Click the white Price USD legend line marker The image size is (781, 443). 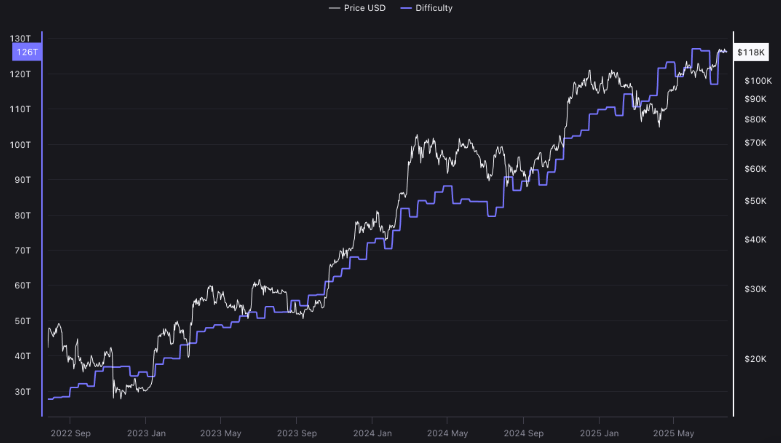pos(334,8)
